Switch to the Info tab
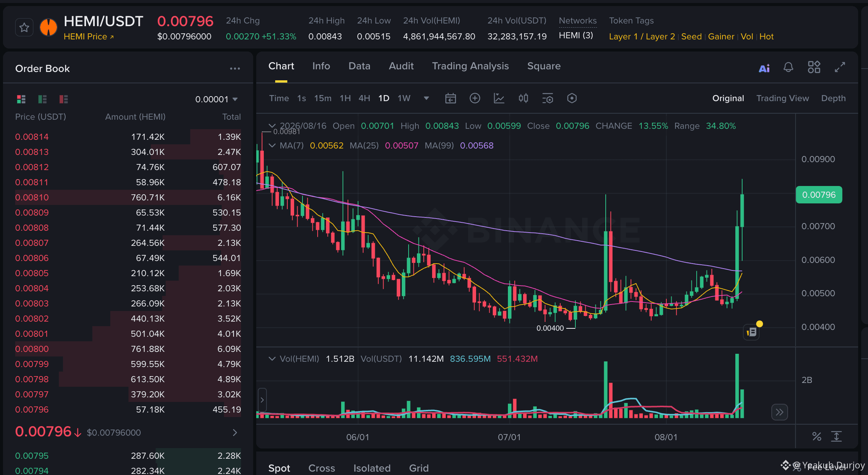868x475 pixels. pos(321,66)
